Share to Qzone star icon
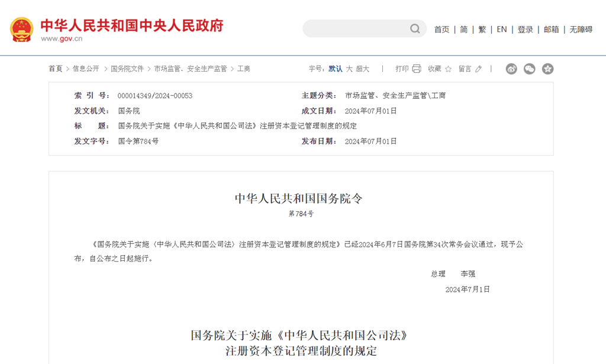The height and width of the screenshot is (364, 606). [x=547, y=69]
